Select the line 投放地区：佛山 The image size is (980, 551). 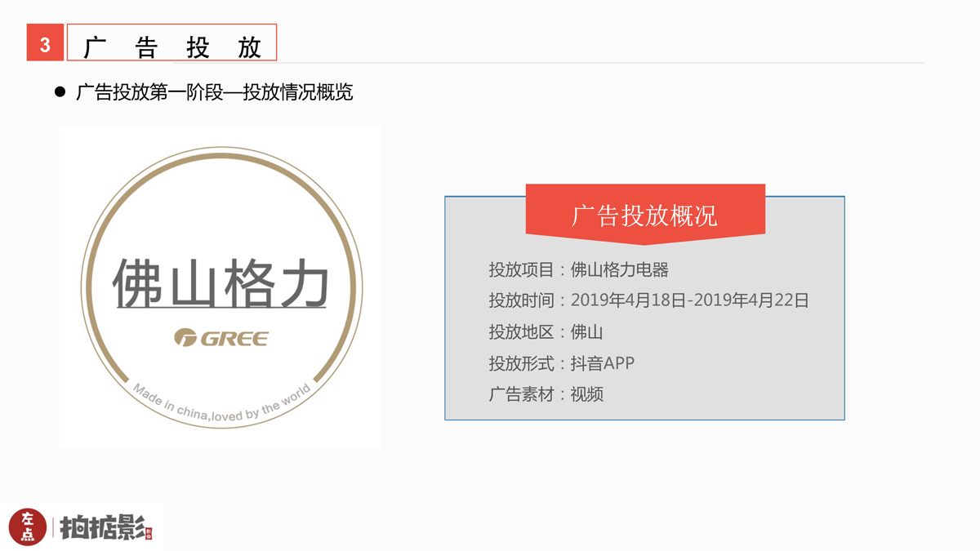point(546,332)
